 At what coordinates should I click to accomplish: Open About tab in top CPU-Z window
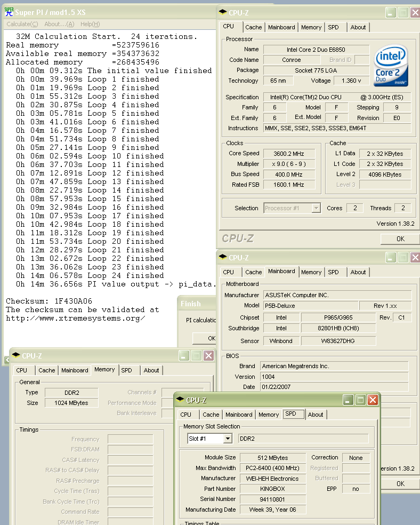358,27
